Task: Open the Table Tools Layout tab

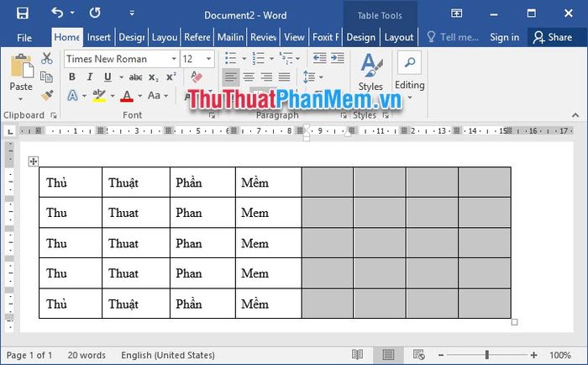Action: coord(399,37)
